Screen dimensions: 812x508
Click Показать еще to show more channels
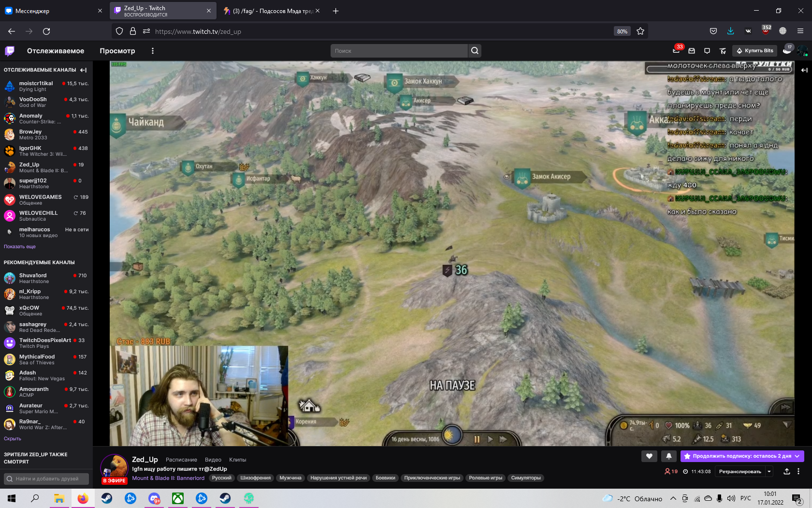click(x=20, y=247)
